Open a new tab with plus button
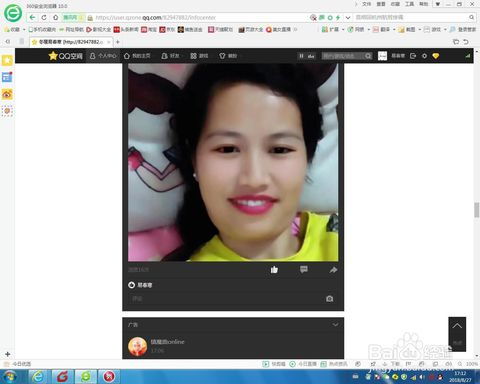This screenshot has height=384, width=480. tap(118, 42)
